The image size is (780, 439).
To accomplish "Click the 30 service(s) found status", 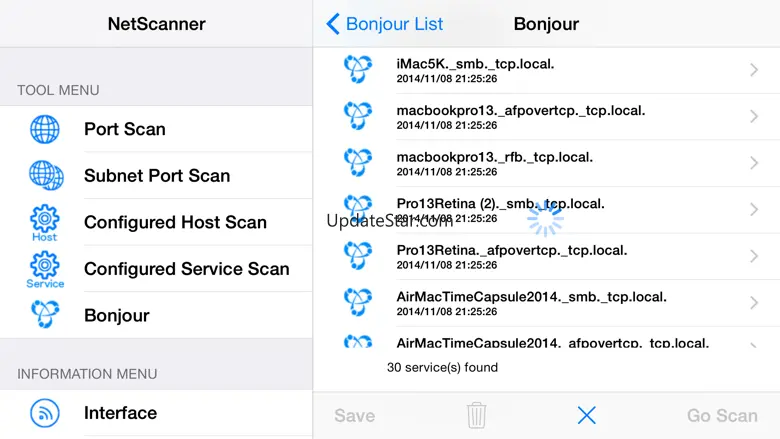I will click(x=442, y=367).
